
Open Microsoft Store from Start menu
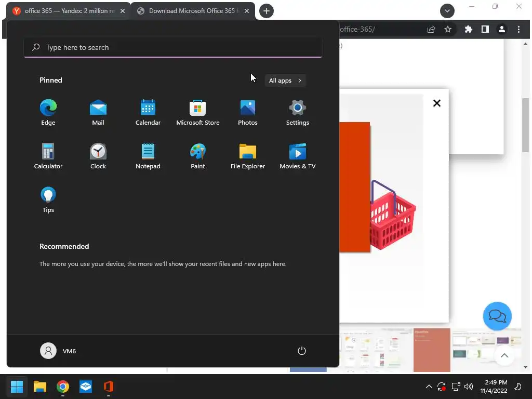coord(198,113)
